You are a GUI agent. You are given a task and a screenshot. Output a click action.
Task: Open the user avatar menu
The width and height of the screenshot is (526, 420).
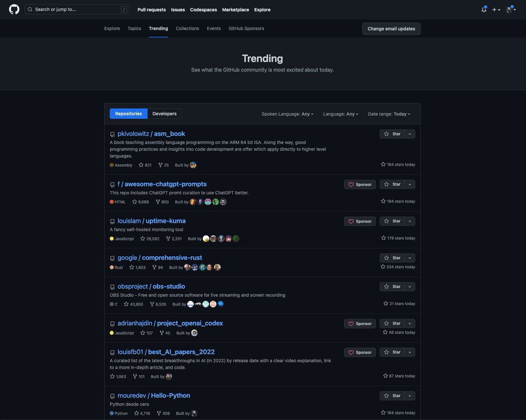pos(511,10)
